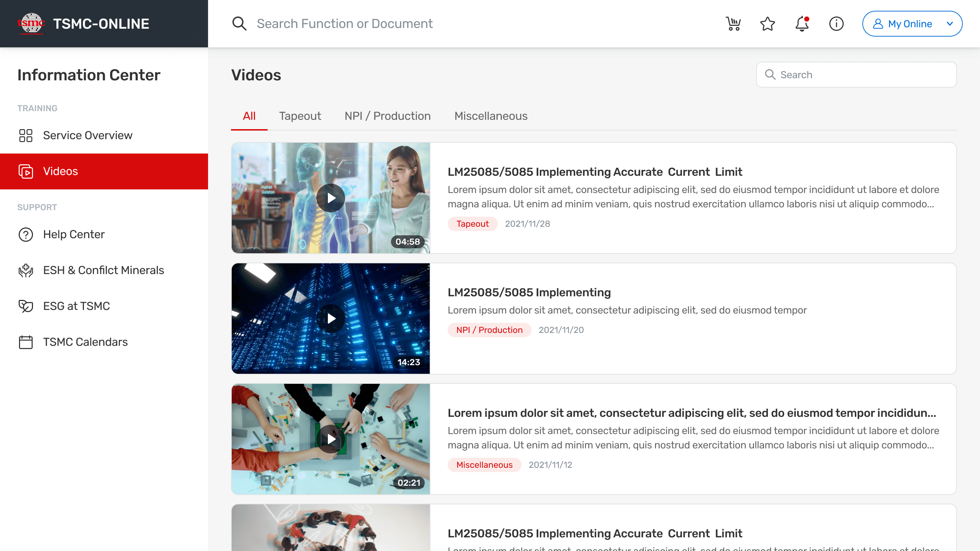Click the 2021/11/28 date text
This screenshot has height=551, width=980.
[x=527, y=224]
